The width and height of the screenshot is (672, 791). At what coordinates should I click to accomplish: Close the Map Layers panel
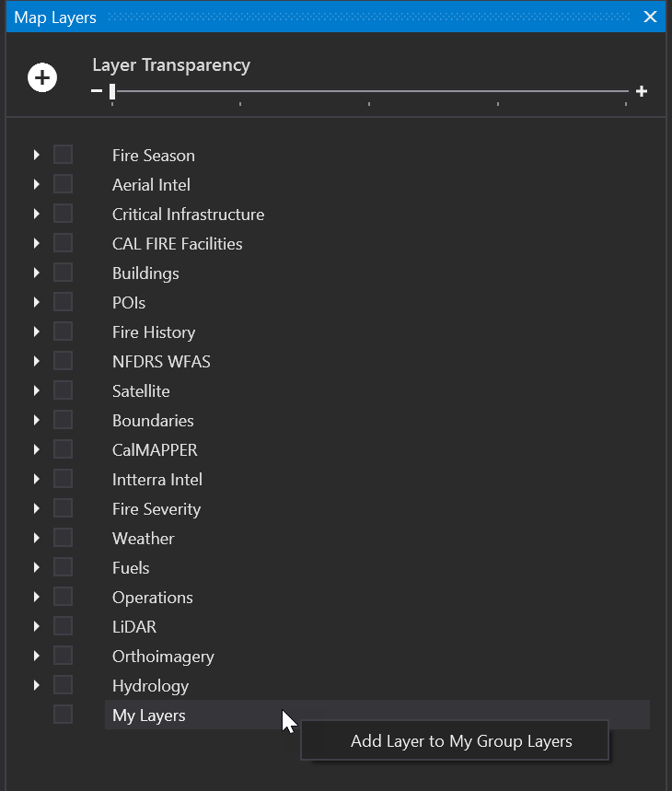[x=650, y=17]
